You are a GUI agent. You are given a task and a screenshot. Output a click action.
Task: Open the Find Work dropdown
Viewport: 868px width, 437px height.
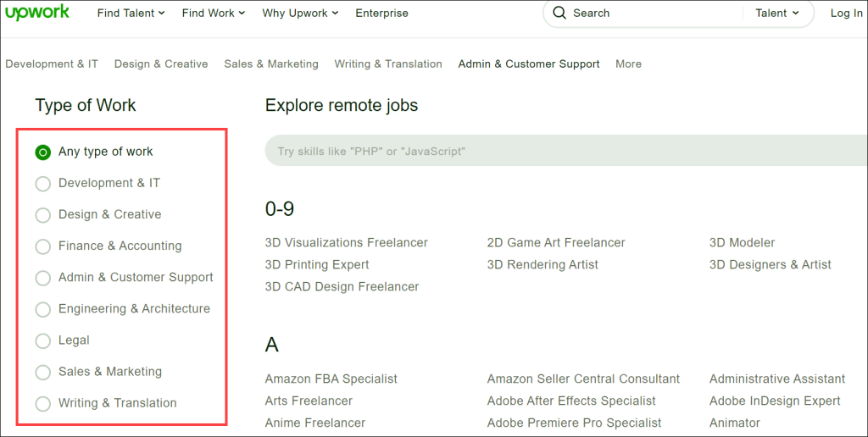[x=213, y=13]
